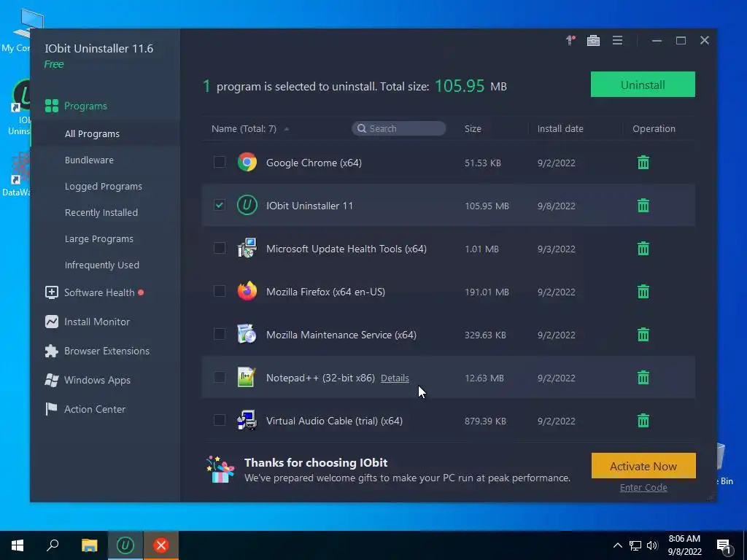This screenshot has width=747, height=560.
Task: Open Windows Start menu
Action: [x=18, y=545]
